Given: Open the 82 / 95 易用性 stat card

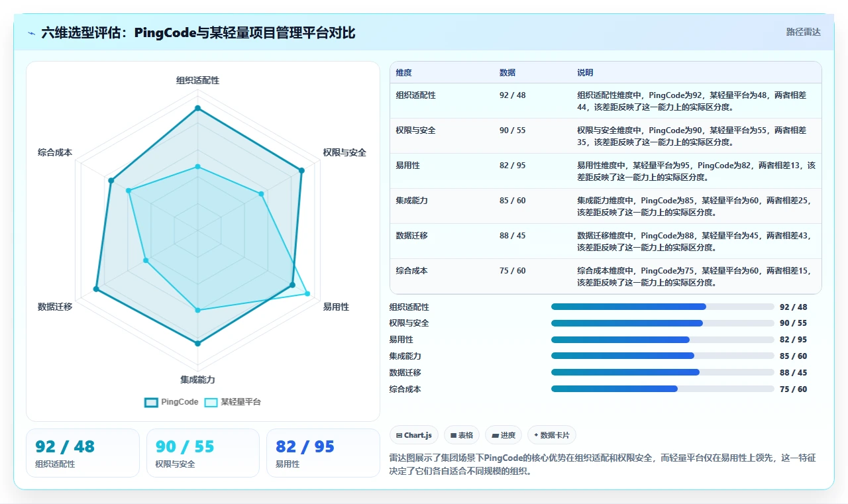Looking at the screenshot, I should click(x=323, y=453).
